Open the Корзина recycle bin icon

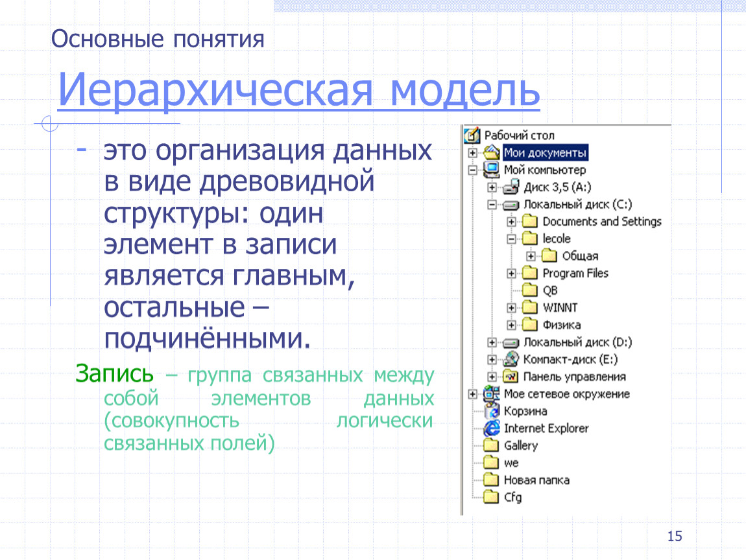(492, 411)
